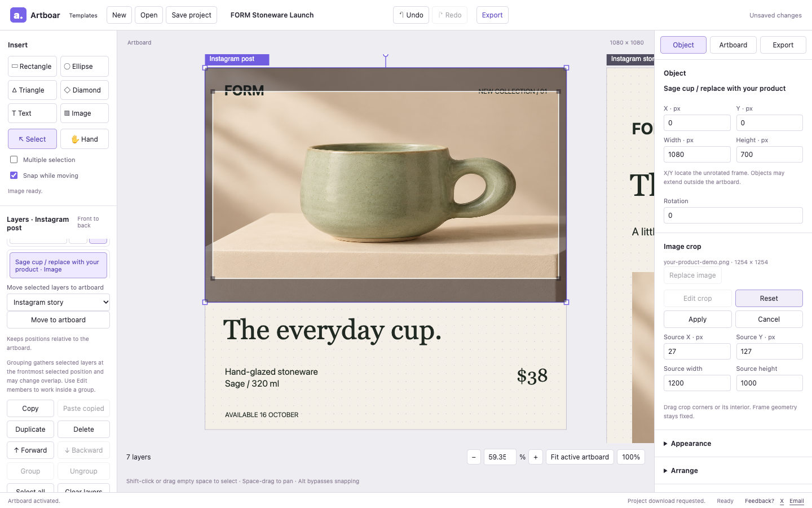Duplicate the selected layer

(x=30, y=430)
